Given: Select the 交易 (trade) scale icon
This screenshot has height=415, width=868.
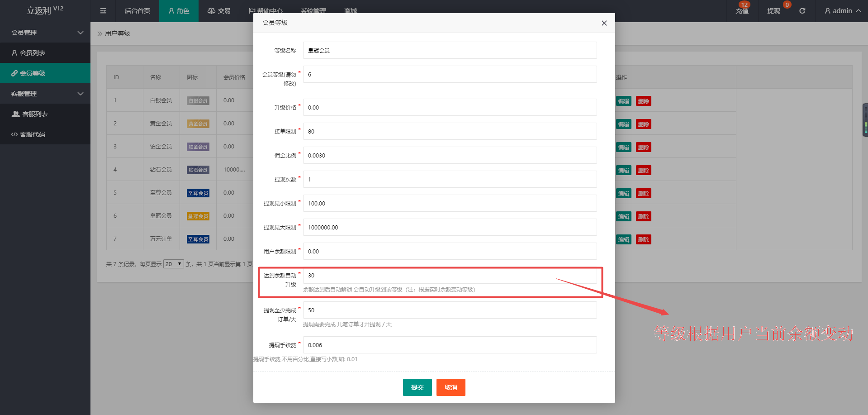Looking at the screenshot, I should tap(219, 11).
